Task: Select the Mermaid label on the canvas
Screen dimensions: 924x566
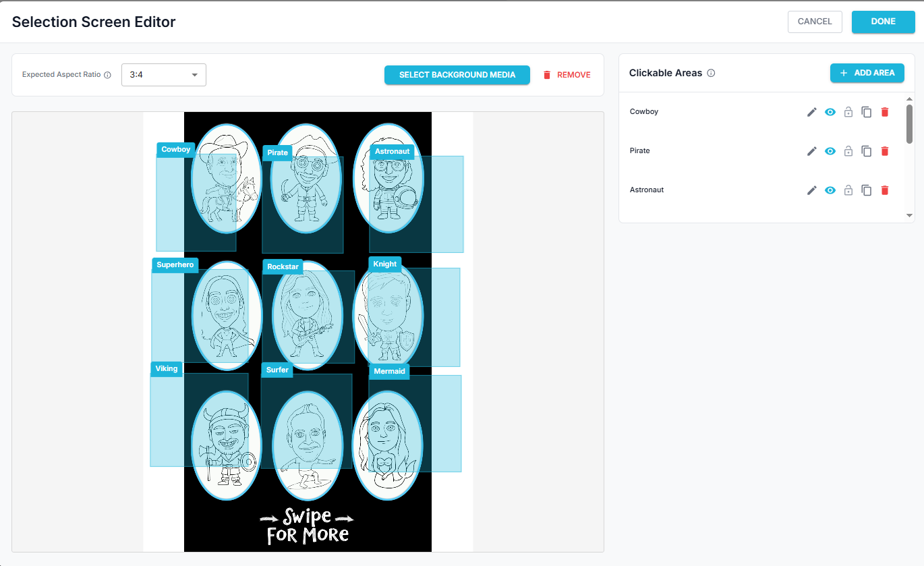Action: [389, 372]
